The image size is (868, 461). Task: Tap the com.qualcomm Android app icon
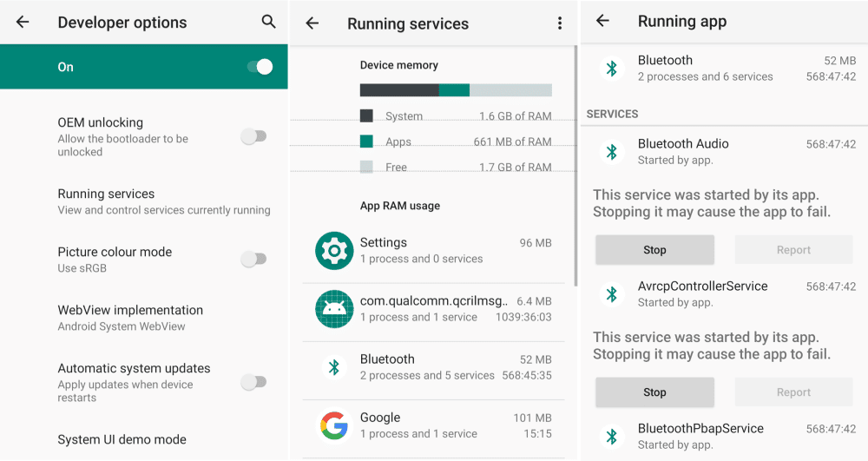(x=334, y=309)
